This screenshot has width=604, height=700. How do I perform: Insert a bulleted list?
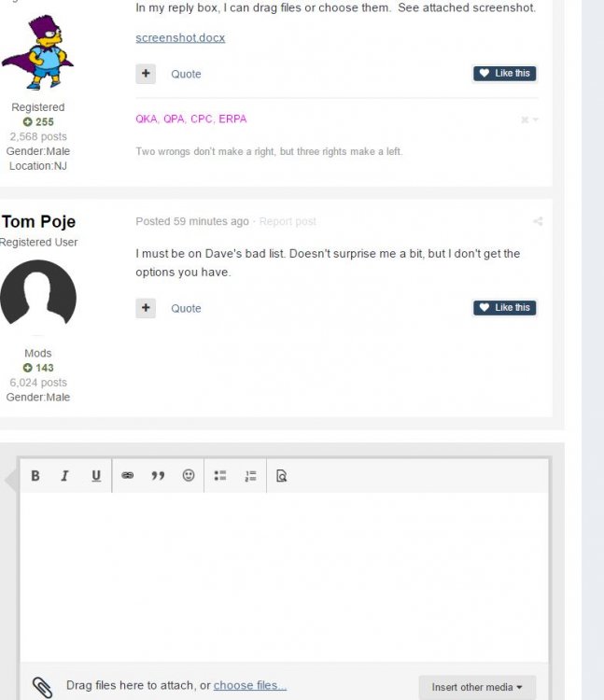click(x=220, y=476)
